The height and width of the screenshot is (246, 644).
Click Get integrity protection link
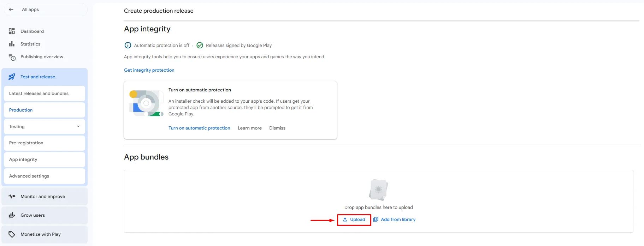pos(149,70)
